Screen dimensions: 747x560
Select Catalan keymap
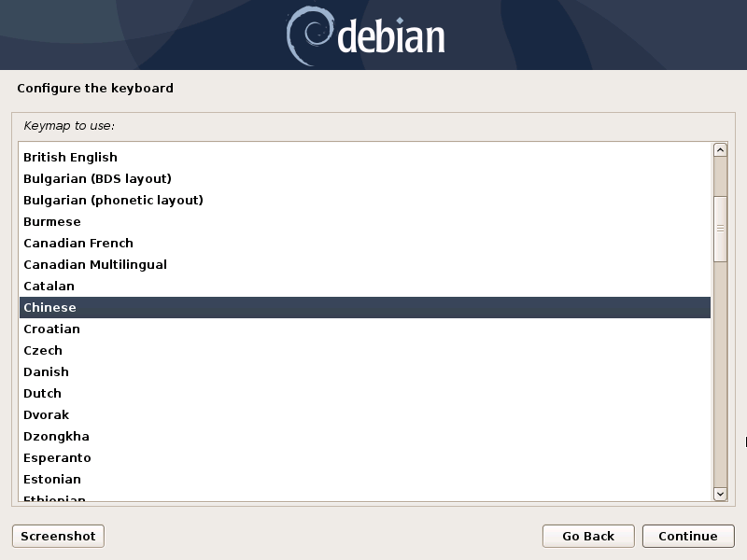pyautogui.click(x=365, y=286)
